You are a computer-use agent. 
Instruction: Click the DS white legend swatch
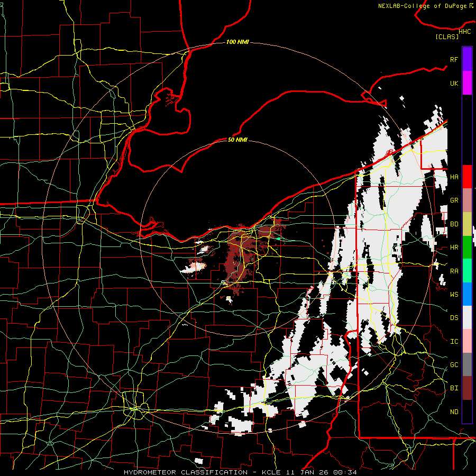click(467, 317)
